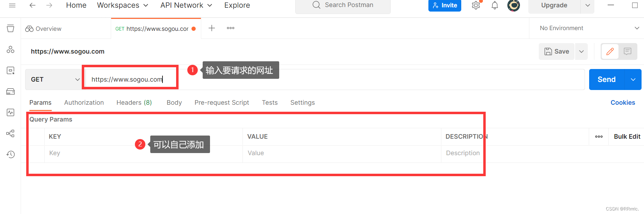Click the Key parameter field
This screenshot has height=214, width=644.
coord(144,153)
